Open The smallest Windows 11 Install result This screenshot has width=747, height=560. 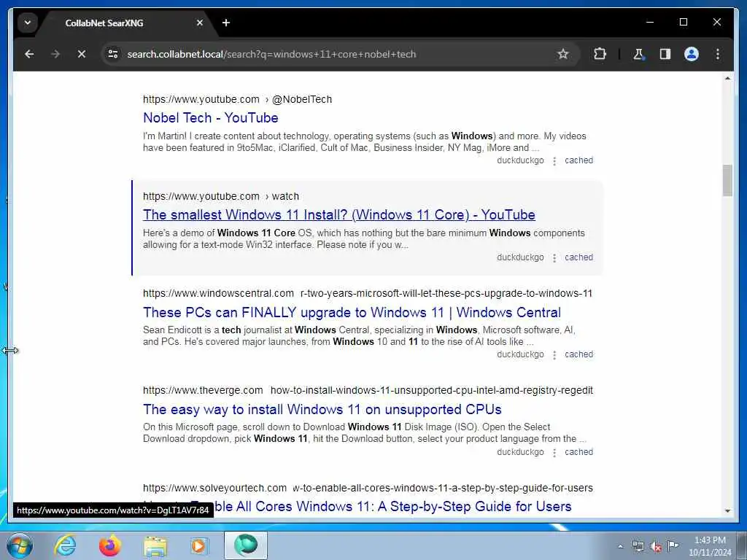point(338,215)
